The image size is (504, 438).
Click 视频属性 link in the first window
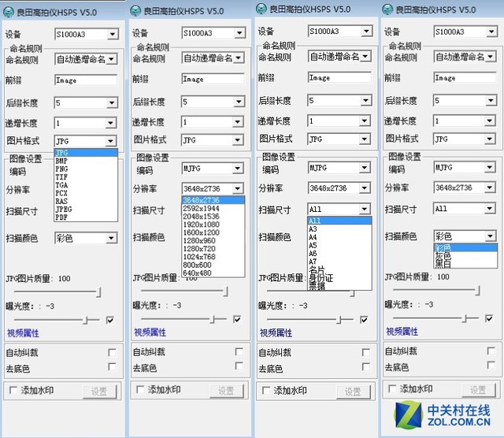pyautogui.click(x=23, y=333)
